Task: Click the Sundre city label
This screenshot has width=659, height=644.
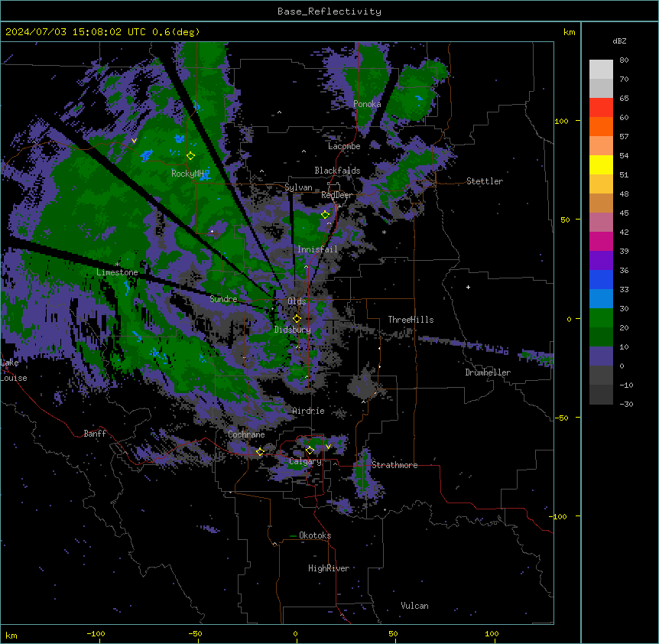Action: point(223,299)
